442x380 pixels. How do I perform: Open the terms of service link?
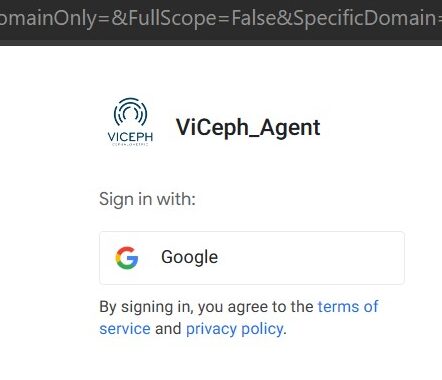click(x=239, y=318)
